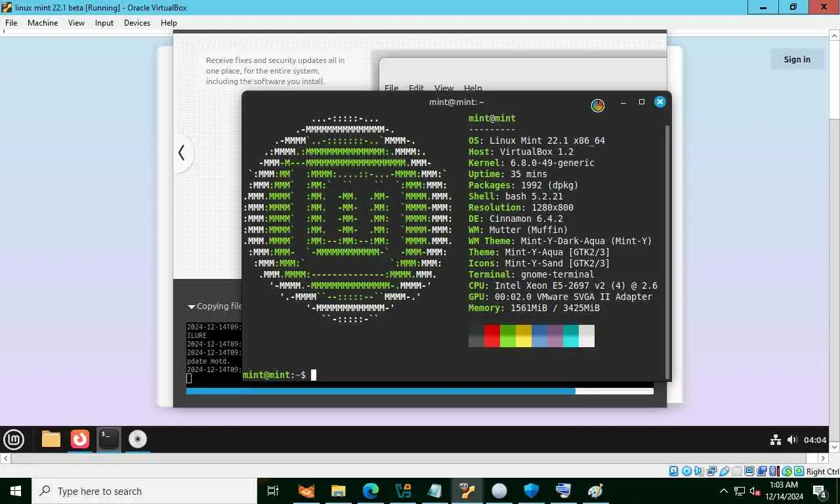840x504 pixels.
Task: Click the Windows search box
Action: (x=144, y=491)
